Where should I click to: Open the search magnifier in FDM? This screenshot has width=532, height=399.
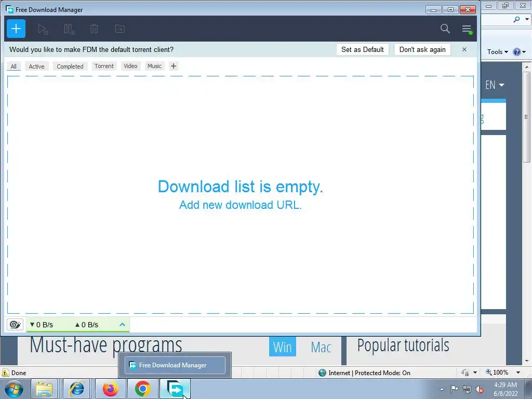[x=445, y=29]
